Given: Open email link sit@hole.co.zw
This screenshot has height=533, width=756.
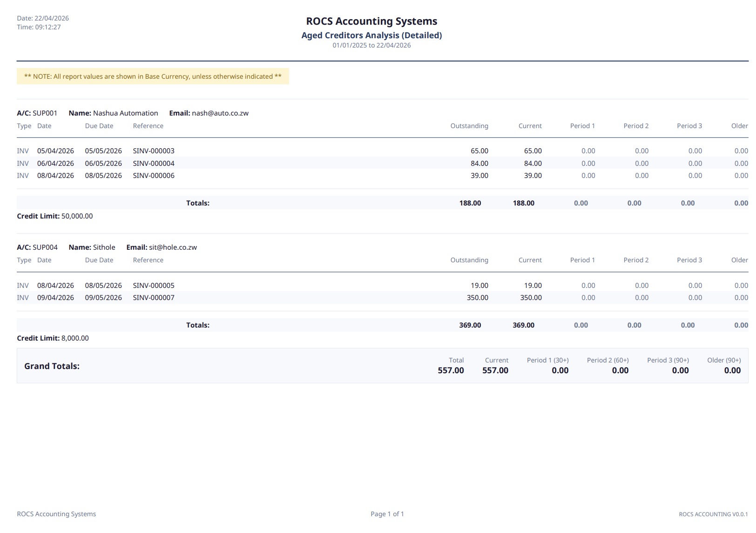Looking at the screenshot, I should pyautogui.click(x=172, y=247).
